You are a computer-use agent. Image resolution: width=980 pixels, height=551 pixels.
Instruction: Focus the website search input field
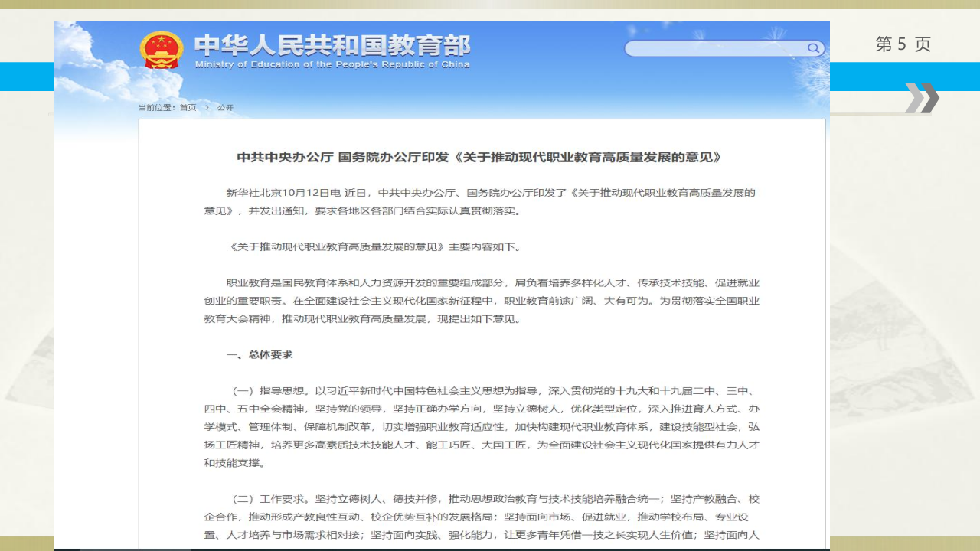coord(724,48)
